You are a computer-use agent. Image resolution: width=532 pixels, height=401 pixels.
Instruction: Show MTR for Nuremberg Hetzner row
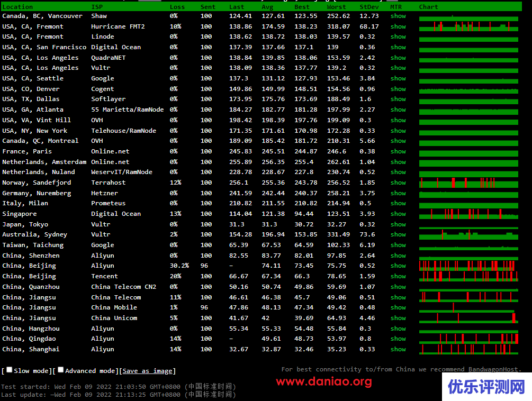398,193
